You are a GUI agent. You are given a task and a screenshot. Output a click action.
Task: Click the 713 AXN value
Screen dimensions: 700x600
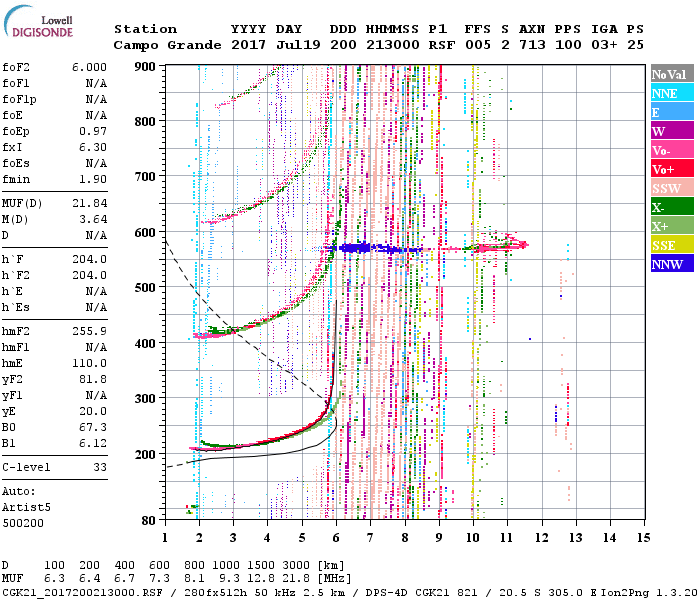coord(532,45)
